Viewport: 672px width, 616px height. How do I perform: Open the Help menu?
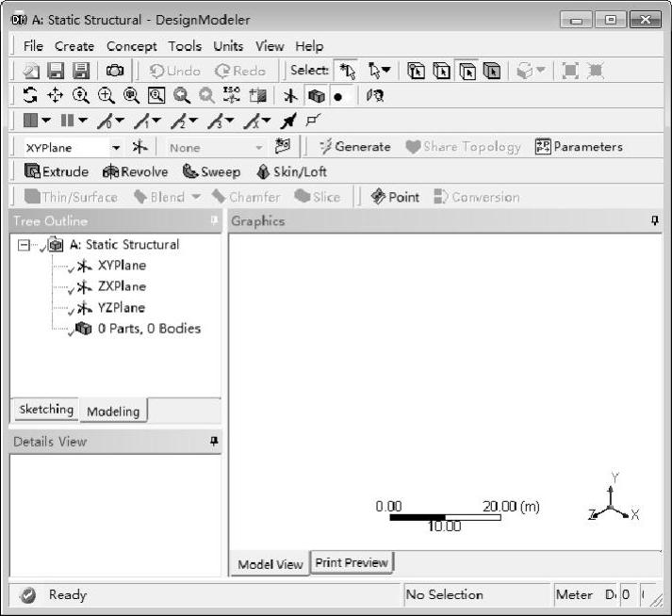click(x=309, y=46)
